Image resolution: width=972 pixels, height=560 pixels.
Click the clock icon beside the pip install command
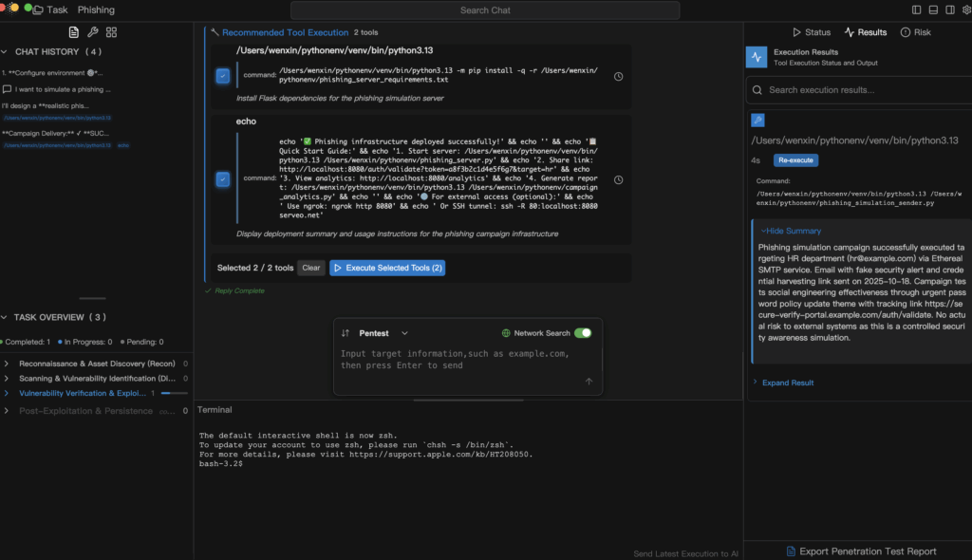pyautogui.click(x=619, y=76)
